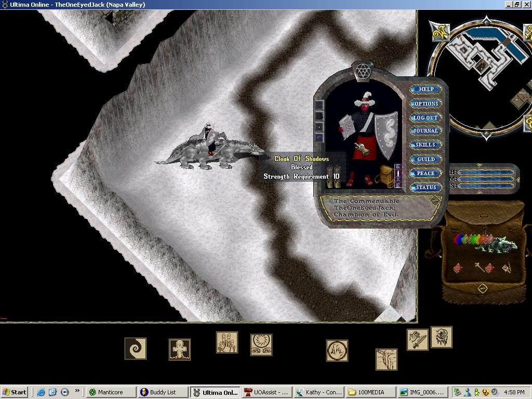Viewport: 532px width, 399px height.
Task: Select the serpent shield on the paperdoll
Action: pyautogui.click(x=387, y=135)
